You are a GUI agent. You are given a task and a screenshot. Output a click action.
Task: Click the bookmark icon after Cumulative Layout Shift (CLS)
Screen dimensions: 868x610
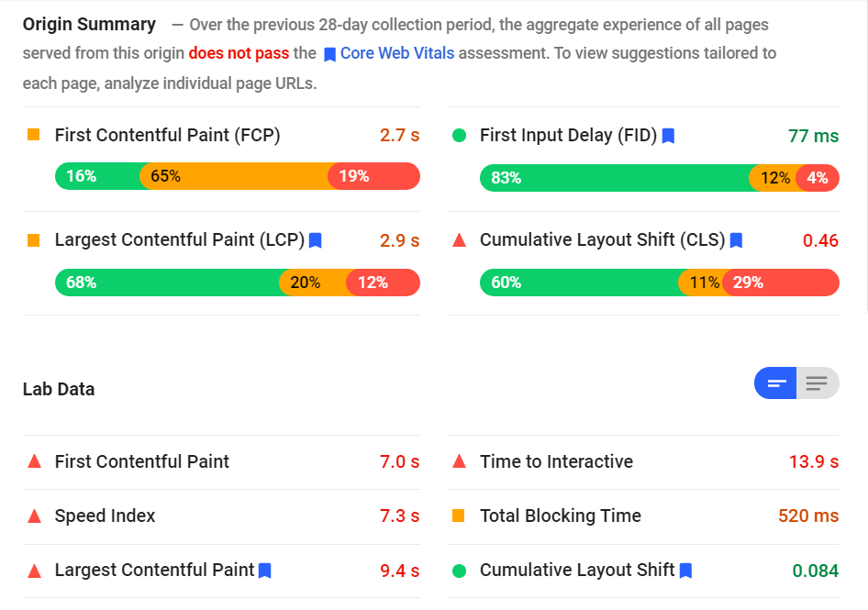point(736,240)
